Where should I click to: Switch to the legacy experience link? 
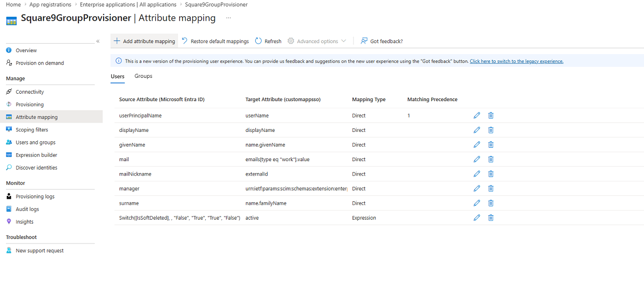517,61
